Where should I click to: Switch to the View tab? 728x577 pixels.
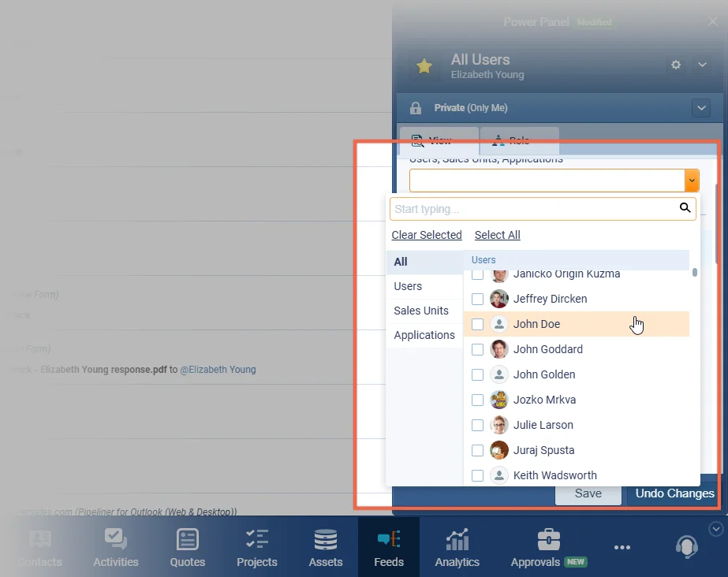point(439,140)
